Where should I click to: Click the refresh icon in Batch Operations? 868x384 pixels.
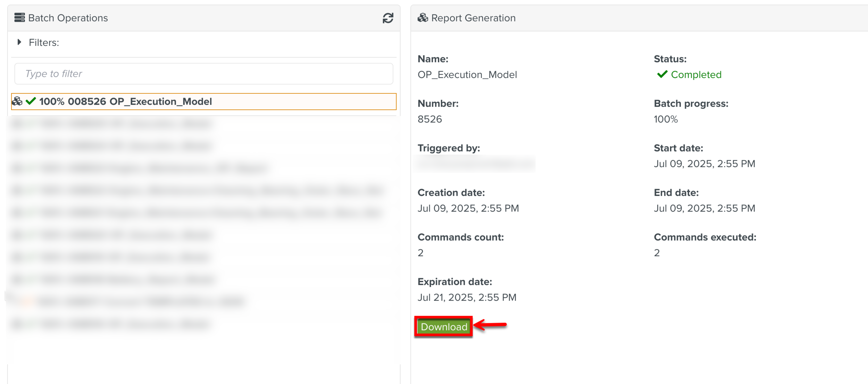coord(388,18)
